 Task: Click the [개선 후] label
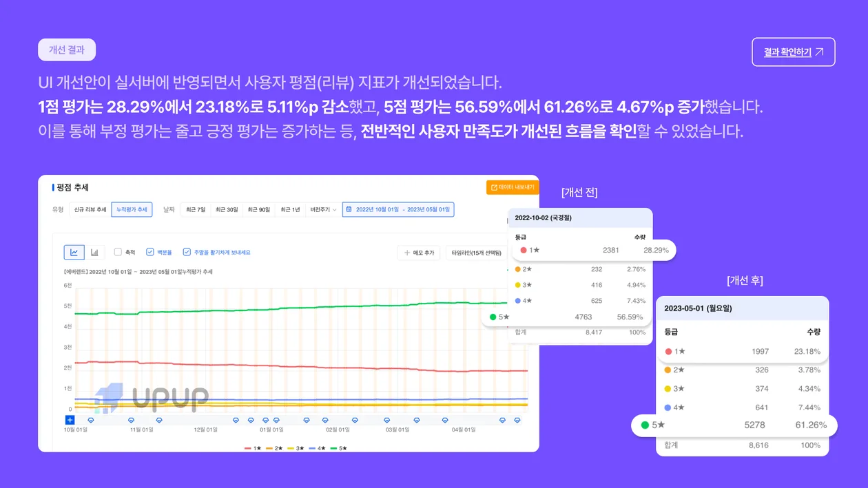click(745, 281)
